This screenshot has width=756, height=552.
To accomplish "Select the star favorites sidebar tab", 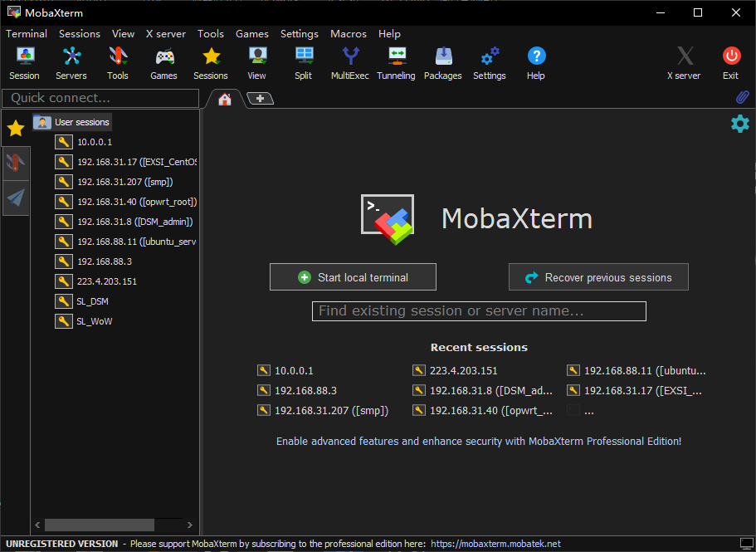I will coord(16,128).
